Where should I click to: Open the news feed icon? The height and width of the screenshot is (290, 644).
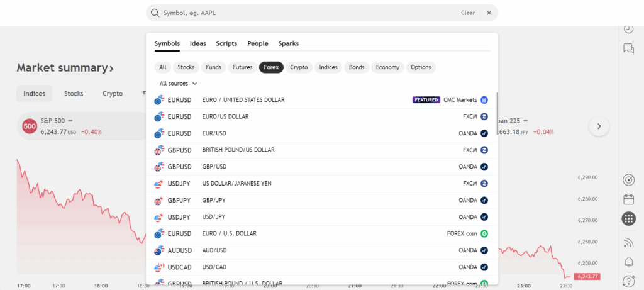(x=628, y=243)
